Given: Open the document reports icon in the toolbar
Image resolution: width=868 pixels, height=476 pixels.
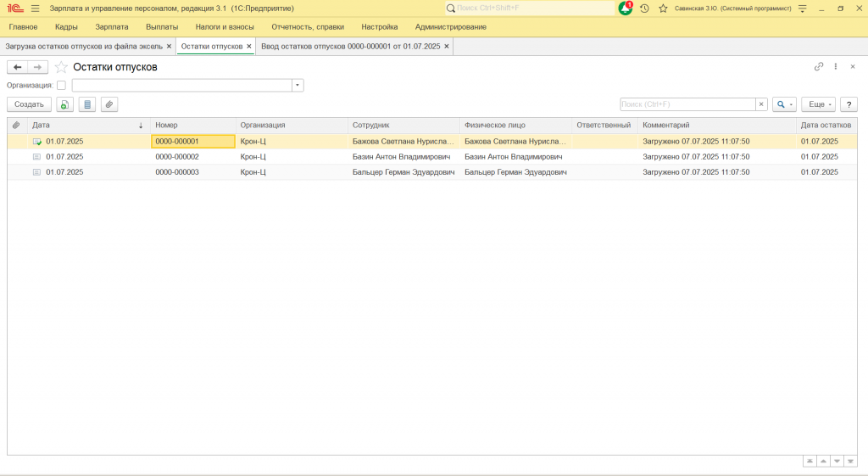Looking at the screenshot, I should tap(87, 104).
